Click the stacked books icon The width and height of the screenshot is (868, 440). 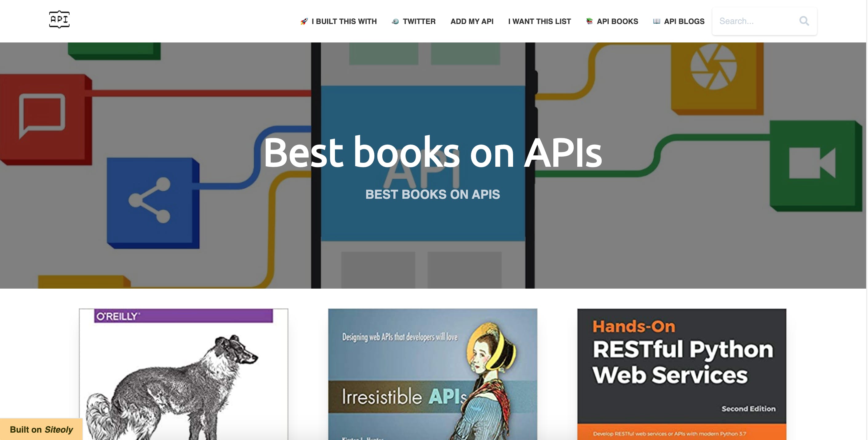click(589, 22)
